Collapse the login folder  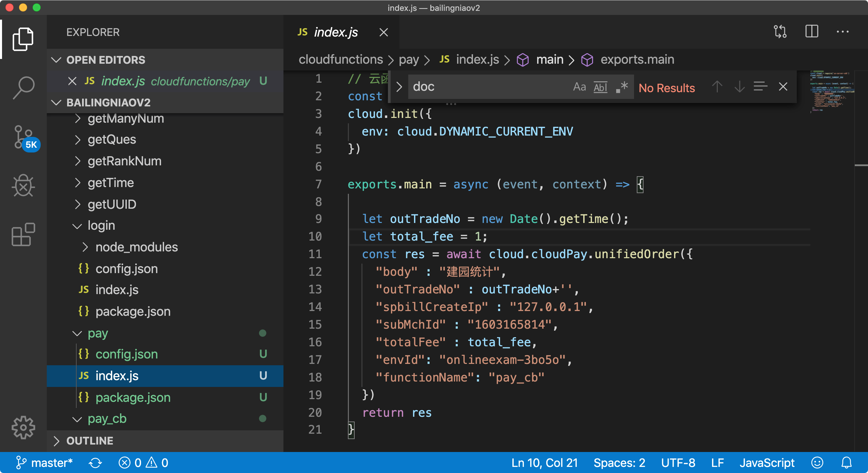[x=101, y=226]
